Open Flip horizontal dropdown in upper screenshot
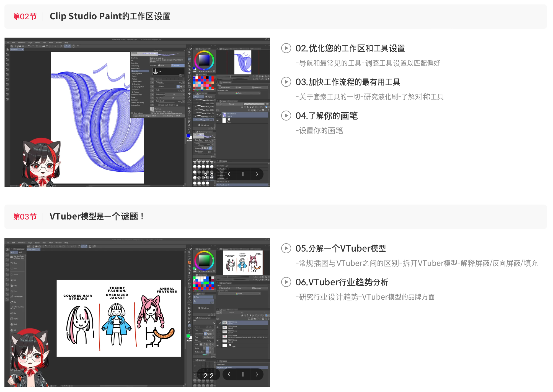553x392 pixels. (x=174, y=94)
